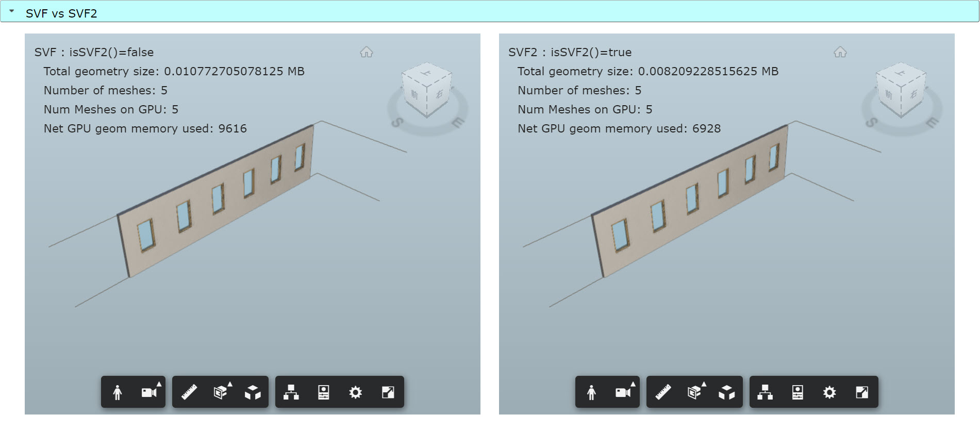Activate First Person walk tool in SVF2 viewer
Screen dimensions: 980x431
point(592,392)
